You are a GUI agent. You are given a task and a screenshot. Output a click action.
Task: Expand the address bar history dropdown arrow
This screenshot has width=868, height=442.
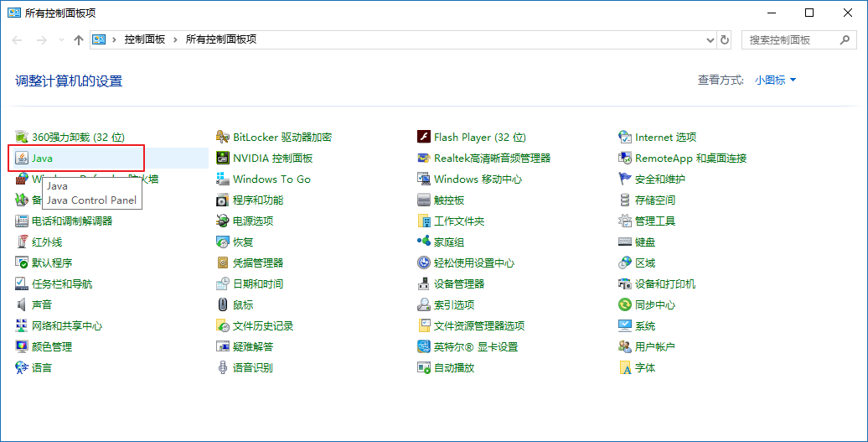710,39
